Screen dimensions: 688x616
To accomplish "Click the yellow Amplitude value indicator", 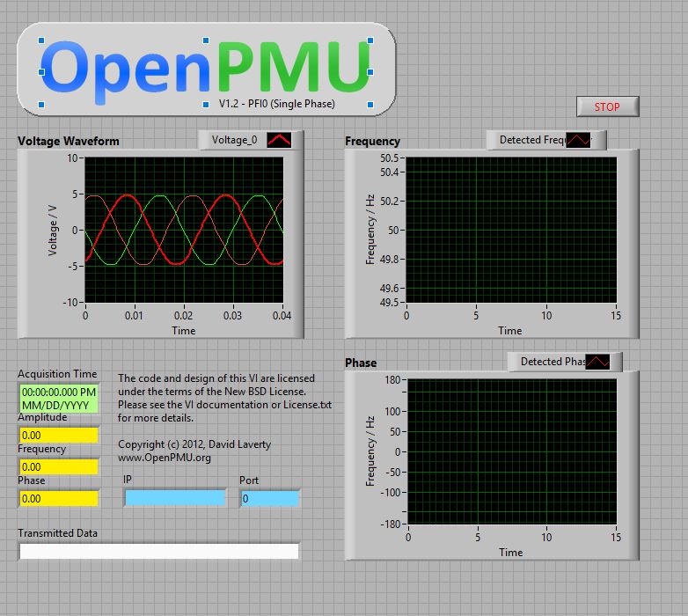I will tap(59, 436).
